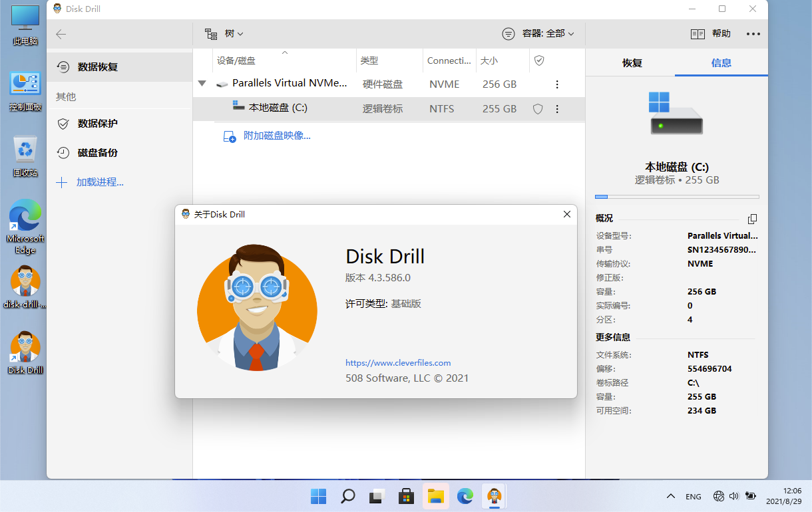This screenshot has height=512, width=812.
Task: Click the volume icon in system tray
Action: coord(734,496)
